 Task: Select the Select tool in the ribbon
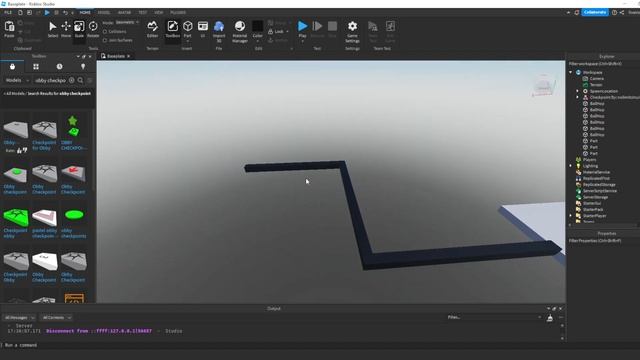click(53, 29)
